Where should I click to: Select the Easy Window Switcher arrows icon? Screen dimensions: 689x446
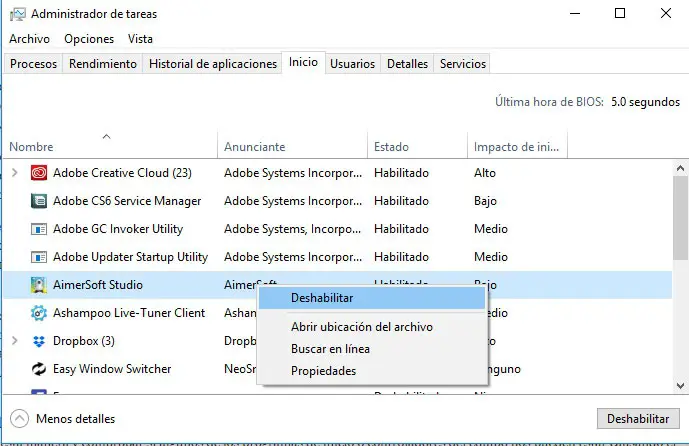tap(39, 369)
